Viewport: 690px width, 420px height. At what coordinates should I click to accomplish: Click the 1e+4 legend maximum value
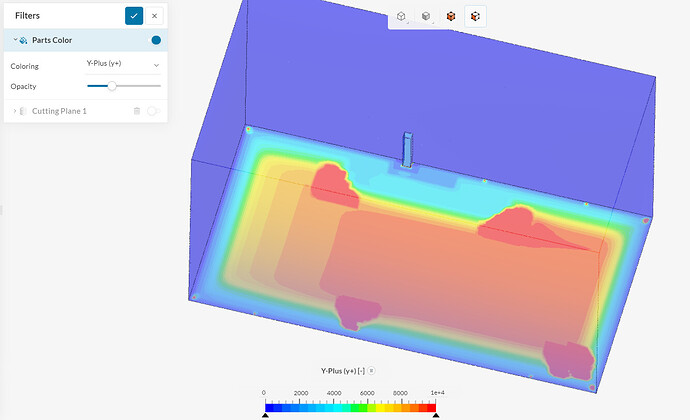437,393
